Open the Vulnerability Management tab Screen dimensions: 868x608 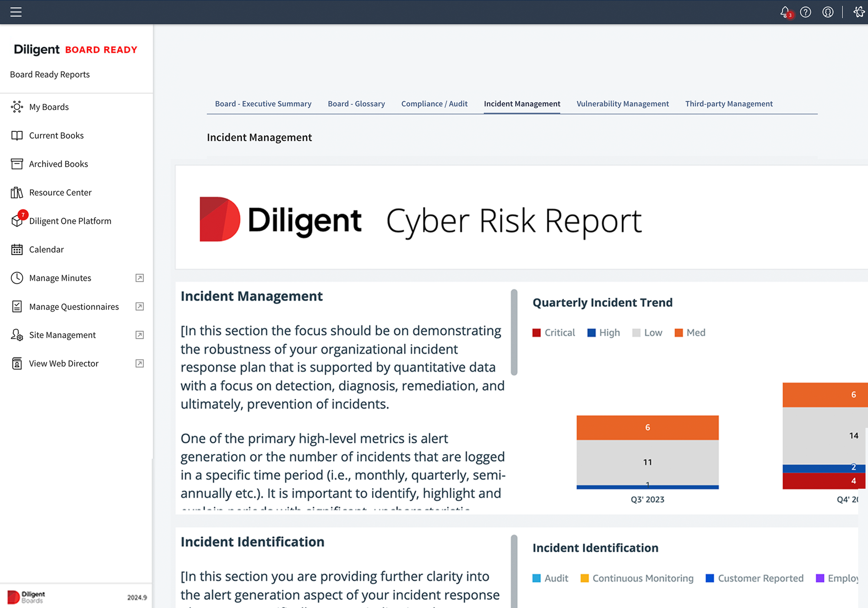[623, 104]
